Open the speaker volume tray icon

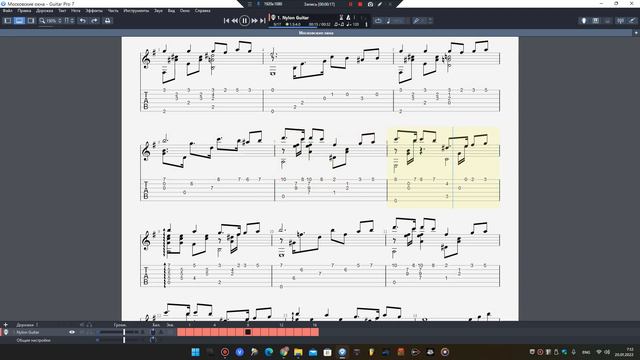coord(607,352)
